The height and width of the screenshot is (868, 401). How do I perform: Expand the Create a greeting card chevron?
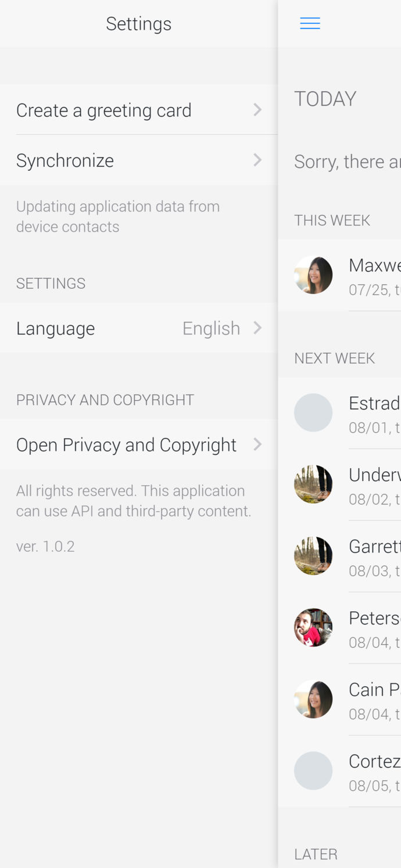pos(257,110)
